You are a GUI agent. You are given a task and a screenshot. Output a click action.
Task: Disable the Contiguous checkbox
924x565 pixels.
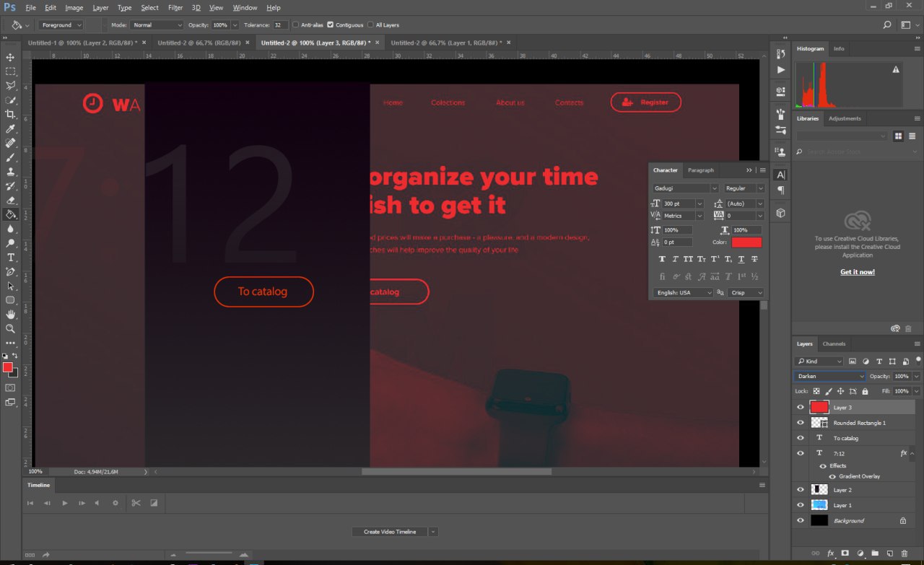click(330, 25)
